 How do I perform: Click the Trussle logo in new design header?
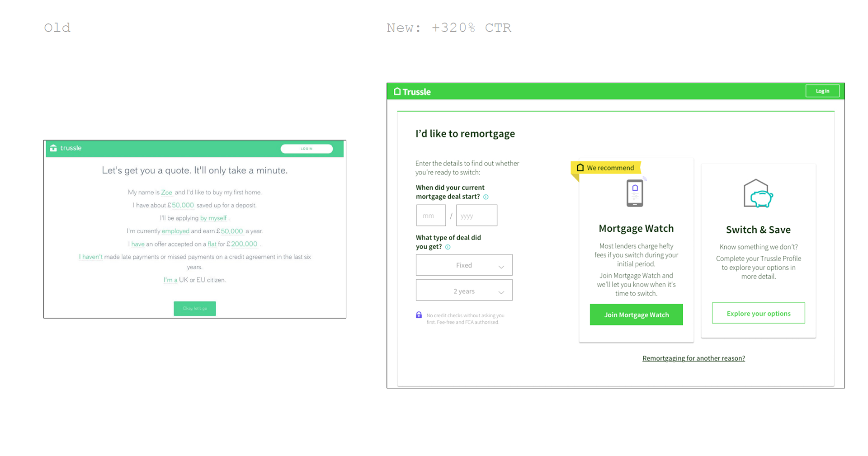click(412, 92)
